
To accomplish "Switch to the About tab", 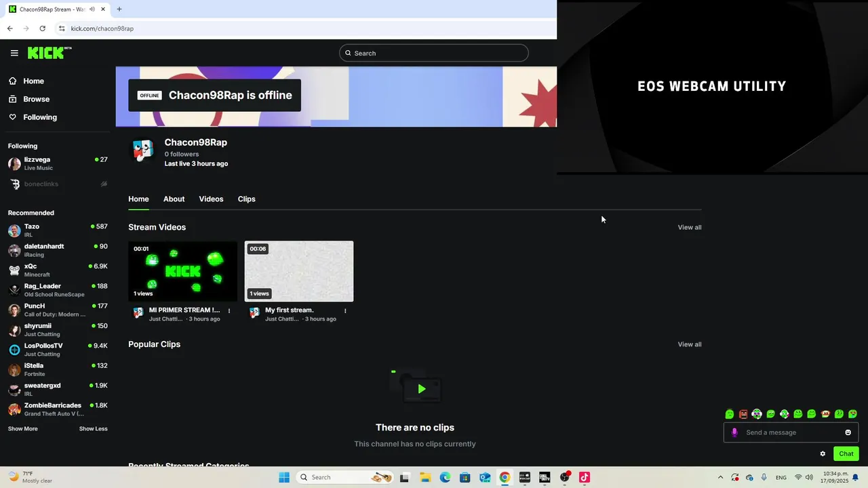I will pos(174,199).
